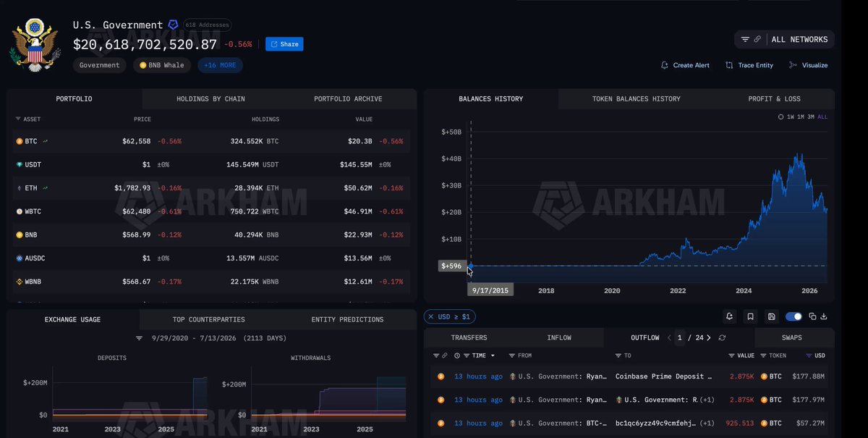Open the Token Balances History tab

tap(636, 99)
